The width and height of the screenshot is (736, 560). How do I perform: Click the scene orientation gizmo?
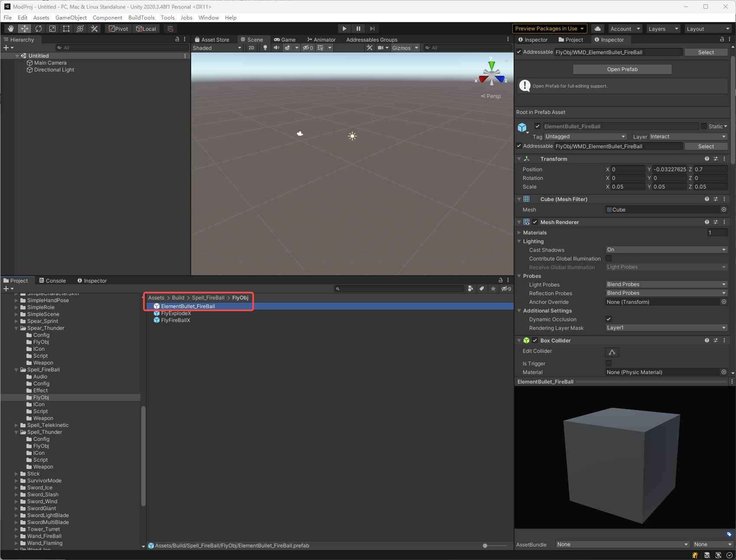[492, 74]
